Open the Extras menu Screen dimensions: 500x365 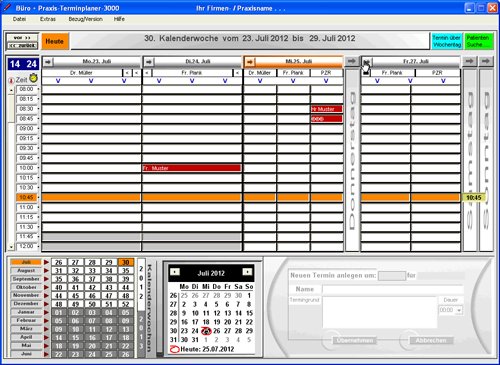click(x=48, y=19)
